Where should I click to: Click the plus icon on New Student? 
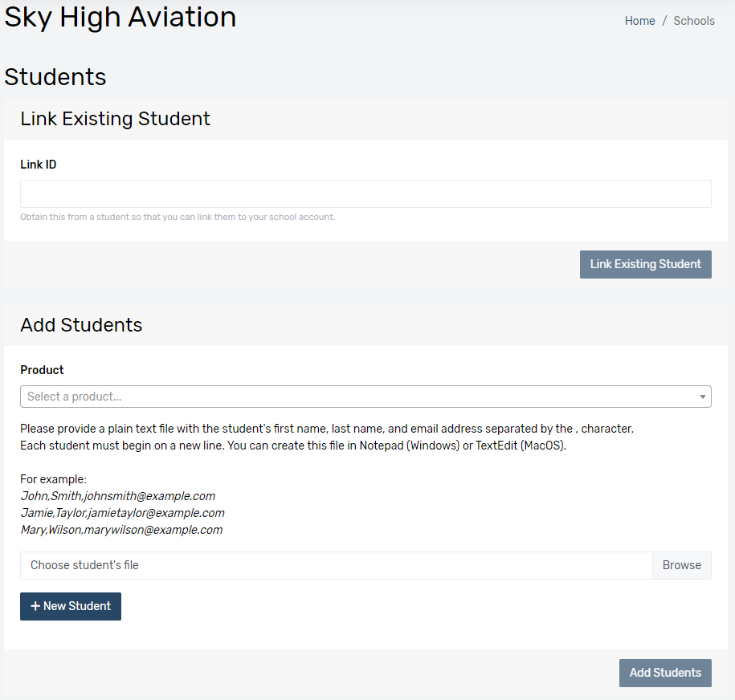(x=35, y=606)
